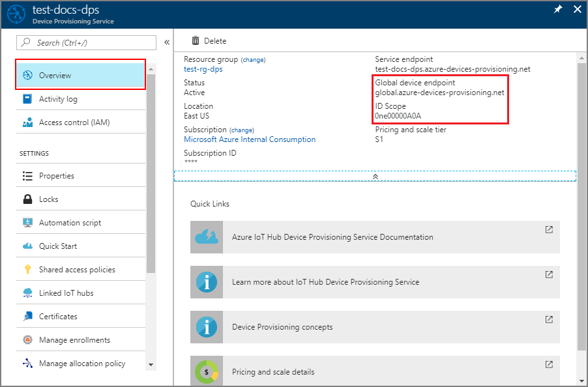The height and width of the screenshot is (387, 588).
Task: Click the Automation script icon
Action: click(27, 223)
